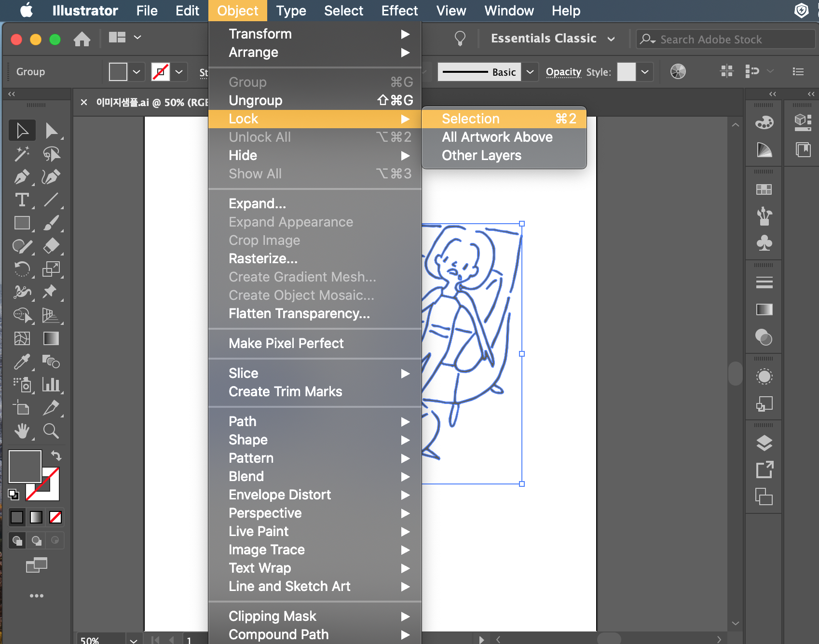Select Make Pixel Perfect

pyautogui.click(x=315, y=343)
